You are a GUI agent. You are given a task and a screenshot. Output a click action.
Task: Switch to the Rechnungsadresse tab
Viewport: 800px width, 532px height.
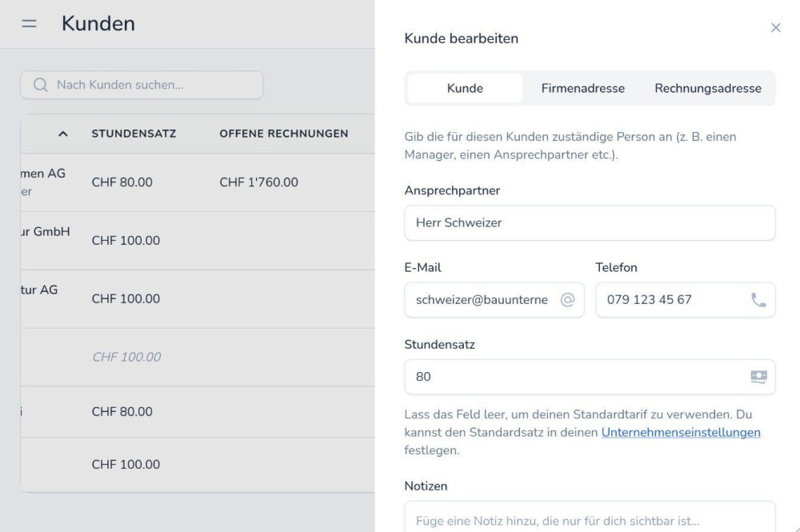click(x=709, y=88)
